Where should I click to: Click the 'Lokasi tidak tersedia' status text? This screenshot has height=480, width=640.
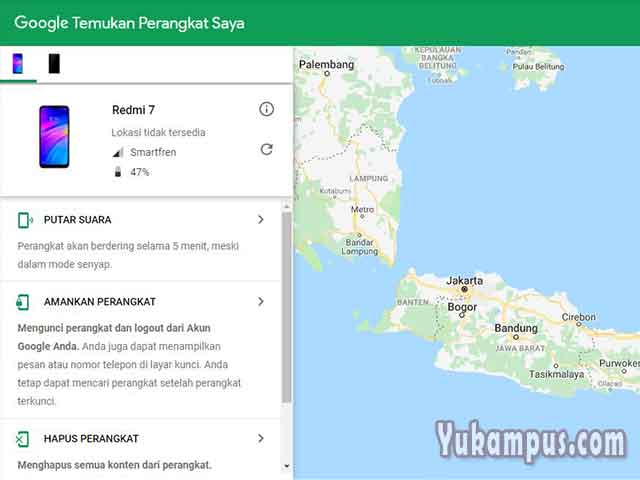coord(158,132)
